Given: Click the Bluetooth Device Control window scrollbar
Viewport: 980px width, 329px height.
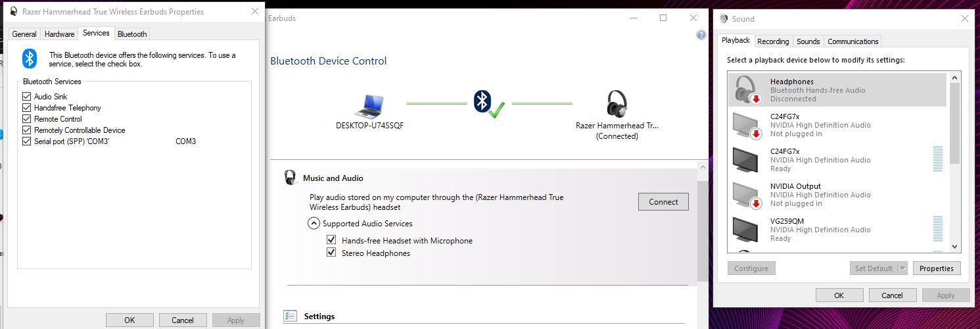Looking at the screenshot, I should (x=703, y=230).
